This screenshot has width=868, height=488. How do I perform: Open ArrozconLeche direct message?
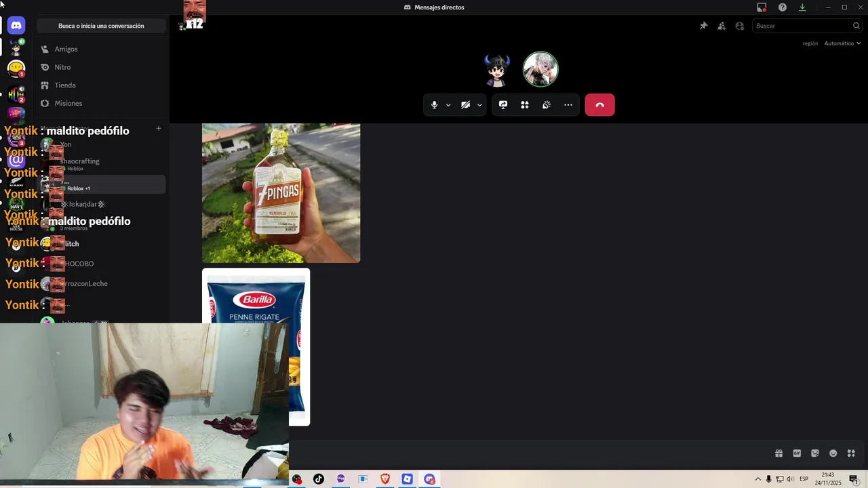tap(101, 283)
